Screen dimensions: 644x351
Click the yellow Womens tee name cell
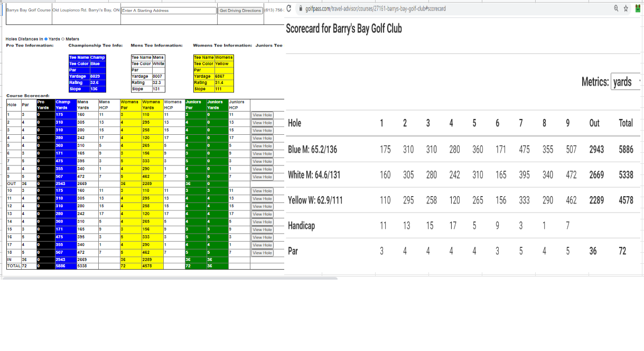click(223, 57)
